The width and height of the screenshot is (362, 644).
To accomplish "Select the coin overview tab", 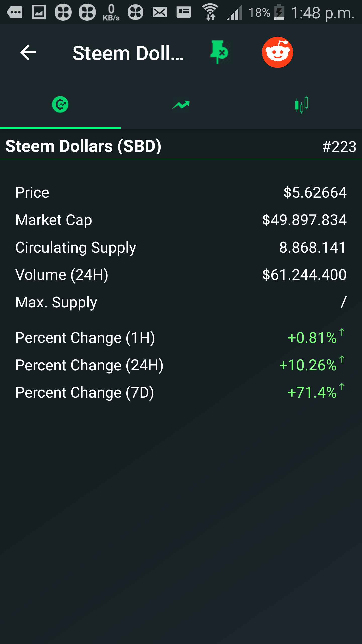I will (60, 104).
